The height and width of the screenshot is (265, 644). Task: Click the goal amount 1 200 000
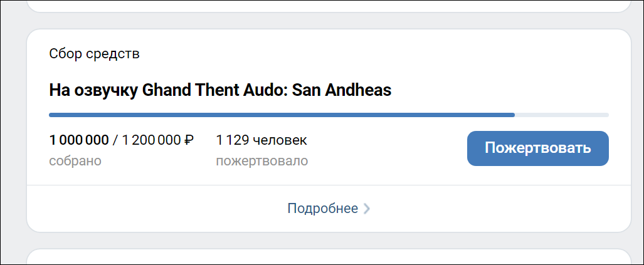pyautogui.click(x=149, y=140)
